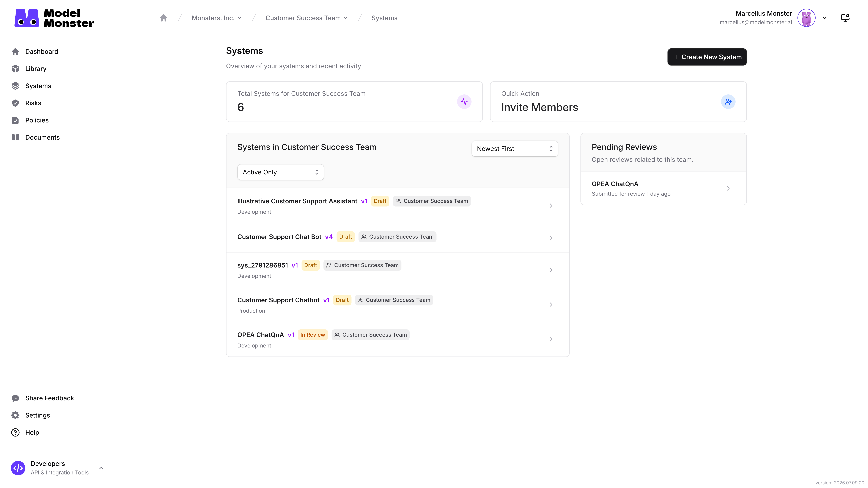868x488 pixels.
Task: Click marcellus@modelmonster.ai email text
Action: click(756, 22)
